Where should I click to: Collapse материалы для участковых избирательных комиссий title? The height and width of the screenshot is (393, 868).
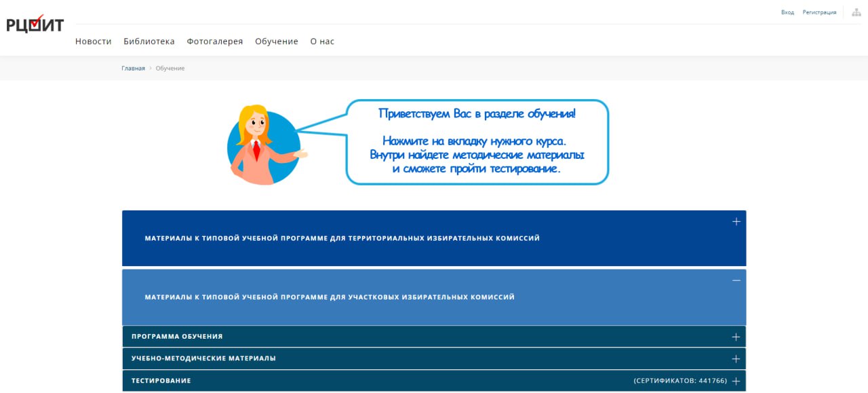pos(330,297)
